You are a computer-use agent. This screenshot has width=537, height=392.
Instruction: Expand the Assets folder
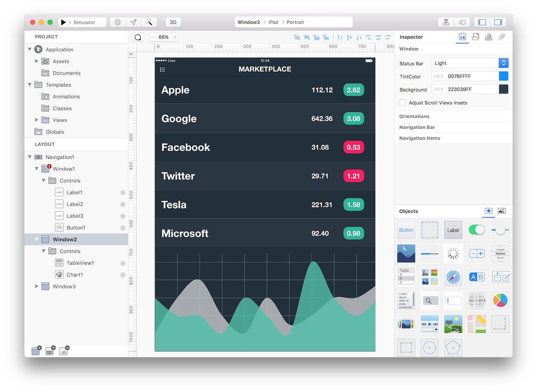tap(37, 61)
